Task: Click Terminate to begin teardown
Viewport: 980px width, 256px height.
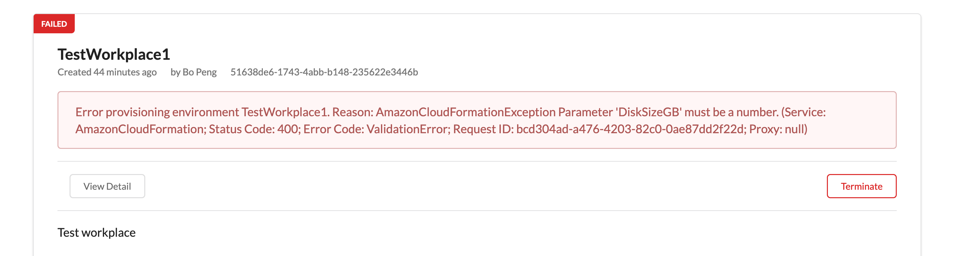Action: click(861, 186)
